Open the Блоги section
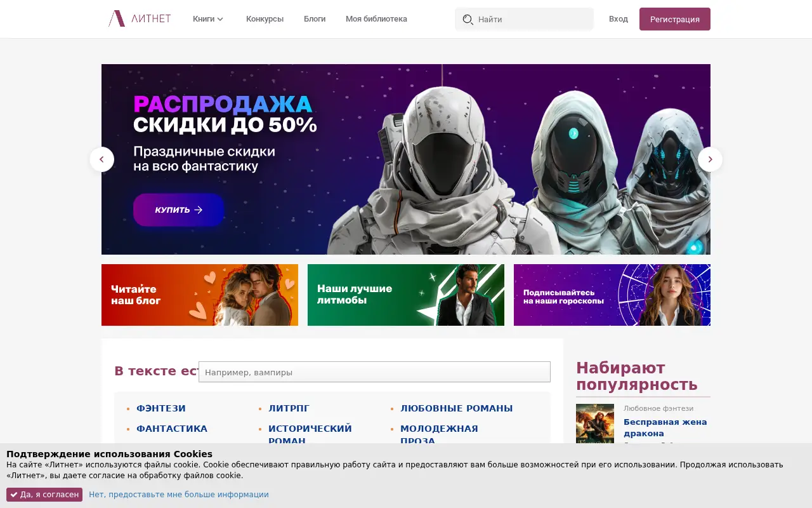Image resolution: width=812 pixels, height=508 pixels. pyautogui.click(x=315, y=19)
